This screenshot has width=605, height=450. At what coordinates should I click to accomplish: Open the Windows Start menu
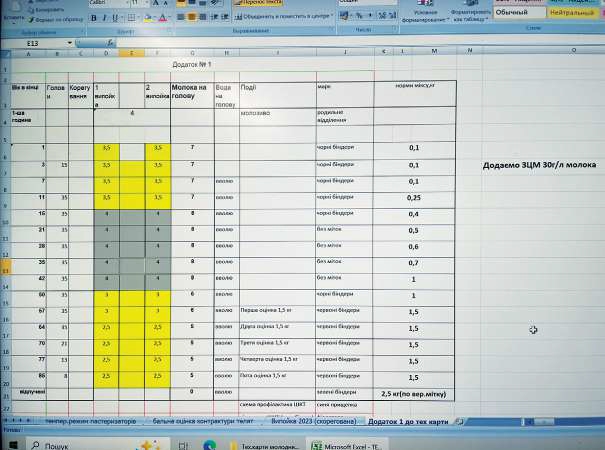click(15, 444)
